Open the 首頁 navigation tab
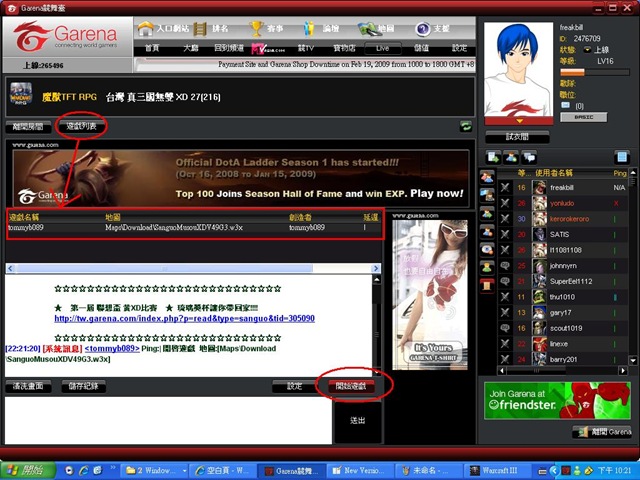Screen dimensions: 640x480 [x=152, y=48]
